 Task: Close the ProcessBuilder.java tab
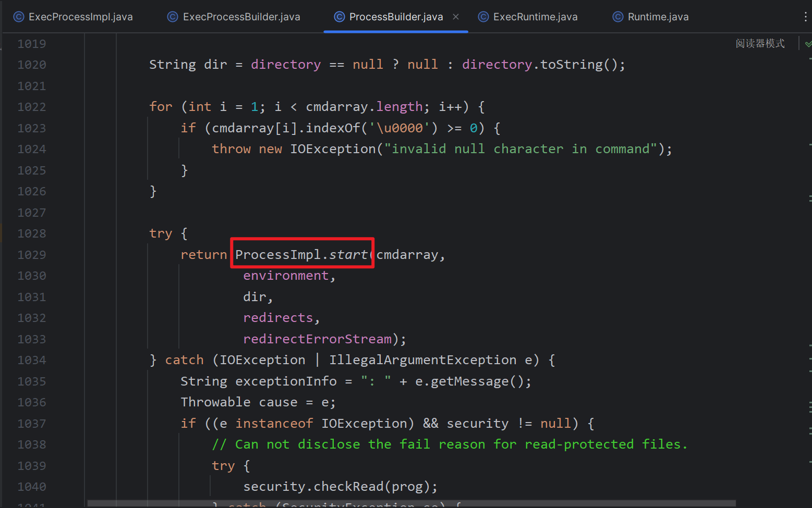tap(456, 17)
